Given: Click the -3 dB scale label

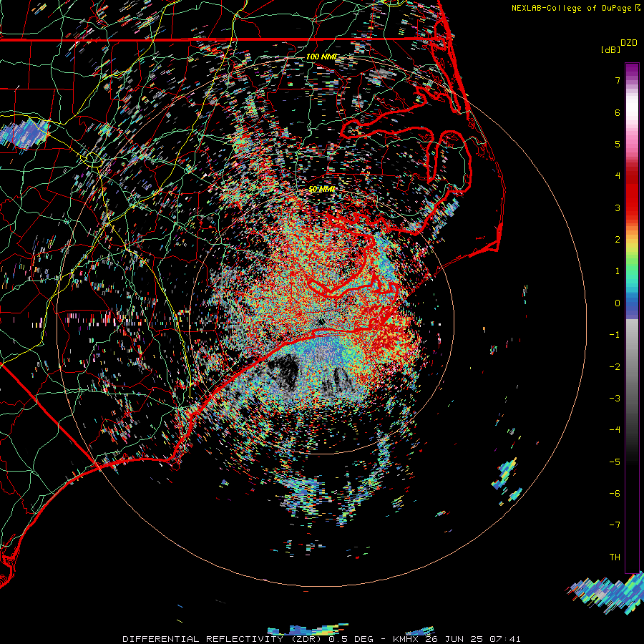Looking at the screenshot, I should click(x=615, y=399).
